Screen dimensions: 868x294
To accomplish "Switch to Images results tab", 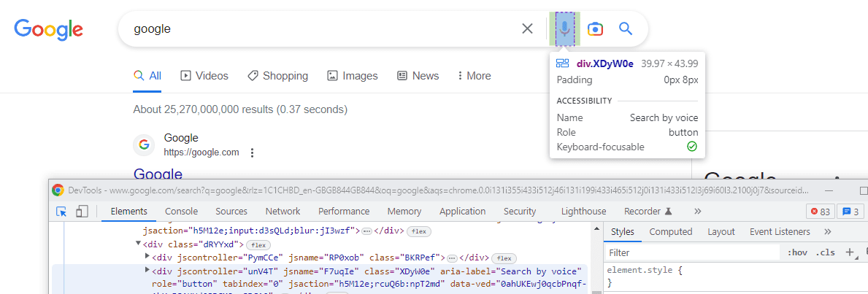I will (353, 76).
